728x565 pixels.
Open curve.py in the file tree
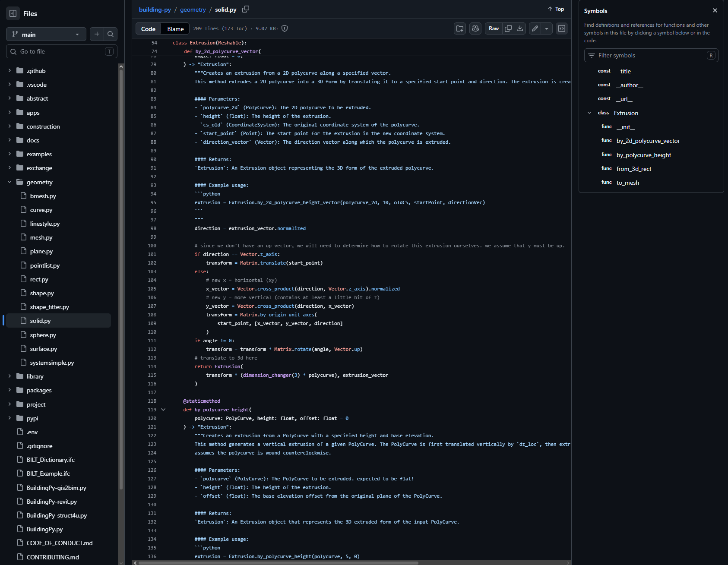tap(41, 210)
